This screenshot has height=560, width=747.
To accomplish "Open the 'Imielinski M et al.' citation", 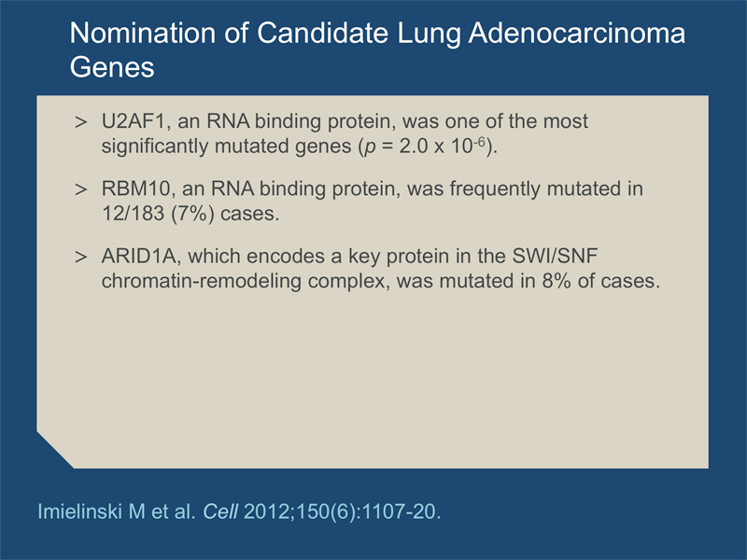I will [116, 511].
